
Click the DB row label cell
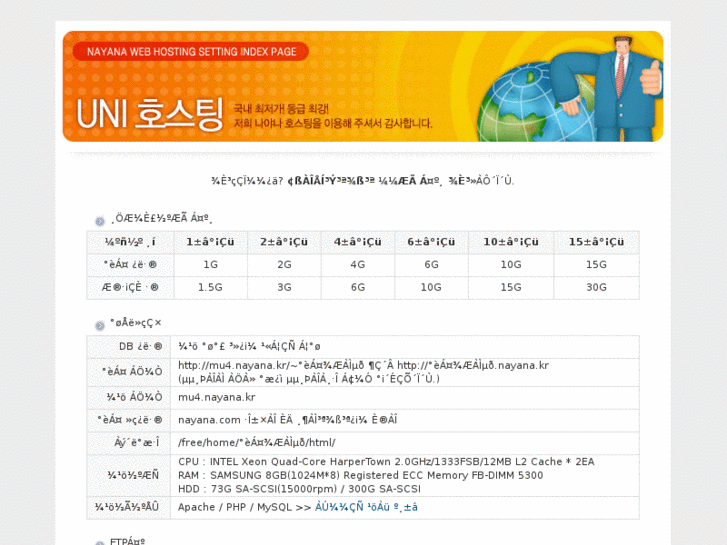[128, 346]
